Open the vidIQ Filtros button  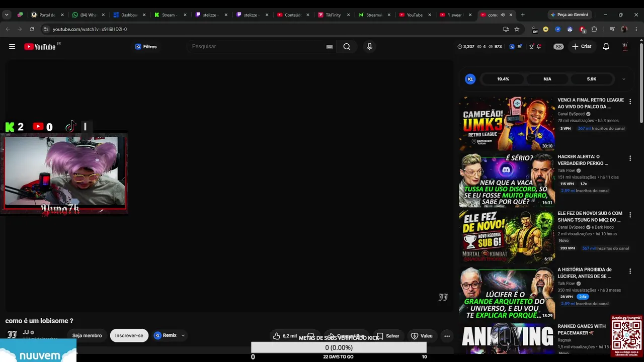point(146,47)
